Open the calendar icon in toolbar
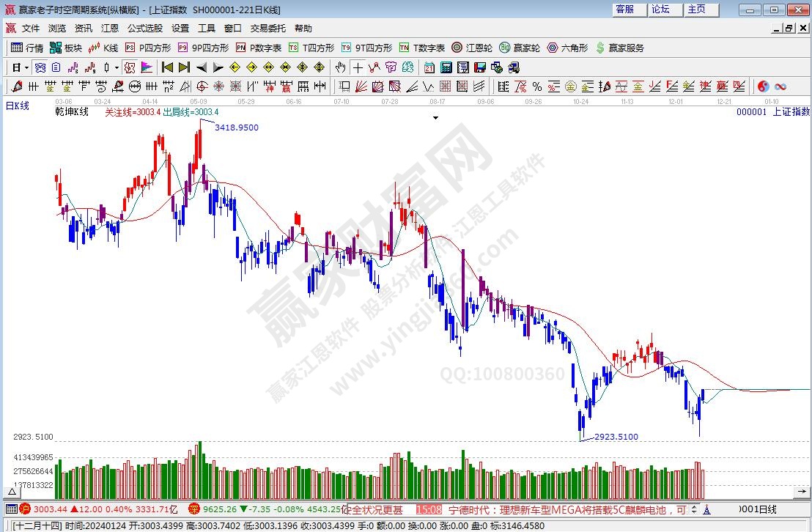The image size is (812, 532). (429, 67)
